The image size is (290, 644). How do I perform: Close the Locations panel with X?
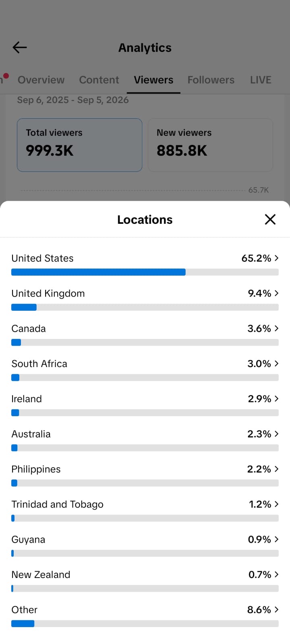270,219
